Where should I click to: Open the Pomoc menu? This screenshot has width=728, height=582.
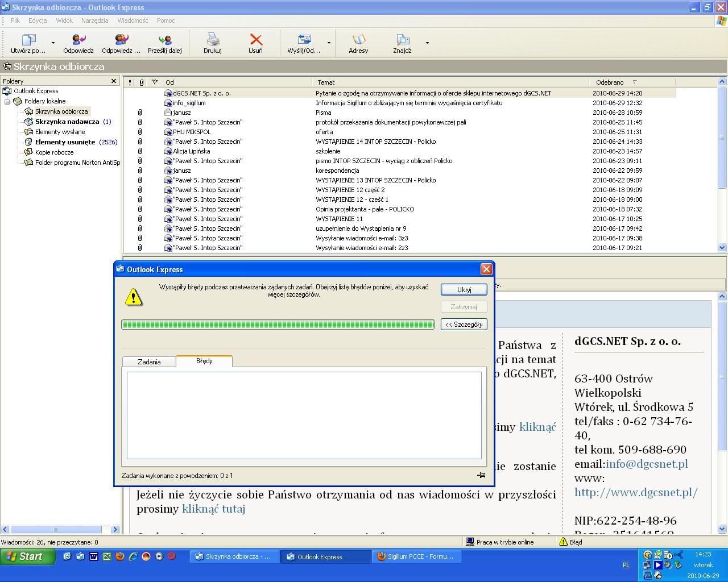tap(166, 20)
